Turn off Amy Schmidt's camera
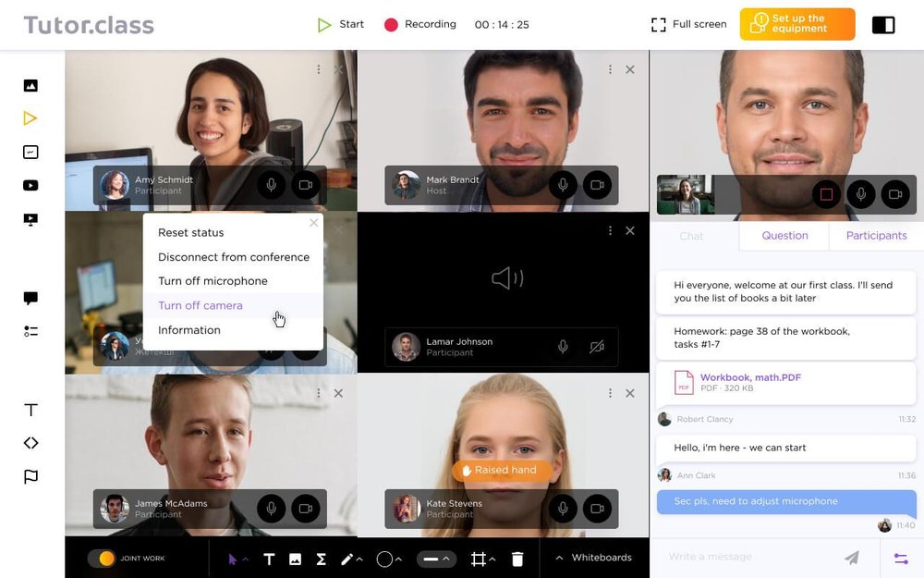 [305, 185]
